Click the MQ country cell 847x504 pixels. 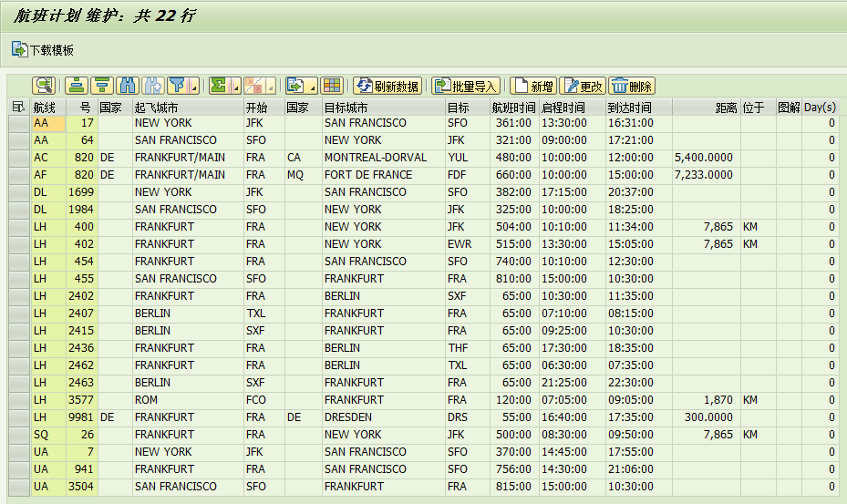pos(303,175)
